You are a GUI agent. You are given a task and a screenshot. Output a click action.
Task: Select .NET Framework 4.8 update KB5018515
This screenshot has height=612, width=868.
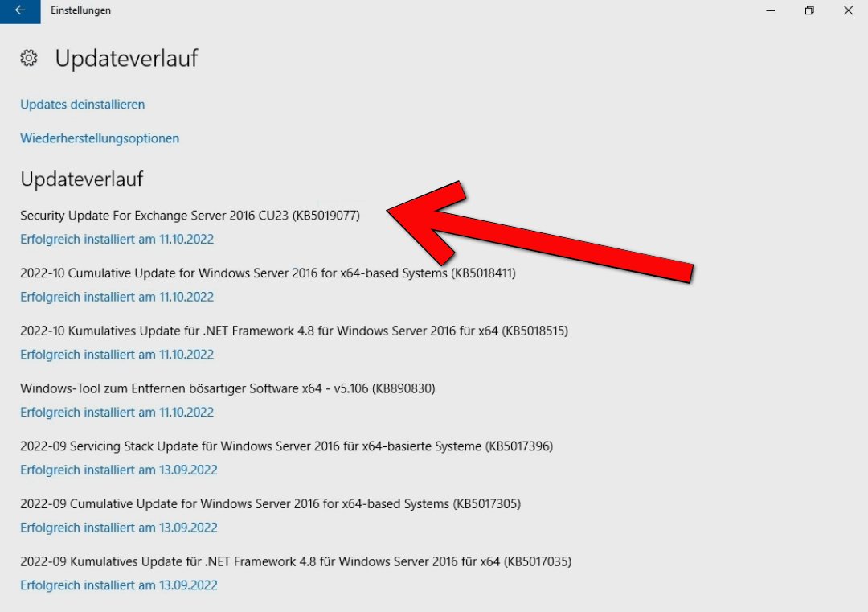[294, 331]
